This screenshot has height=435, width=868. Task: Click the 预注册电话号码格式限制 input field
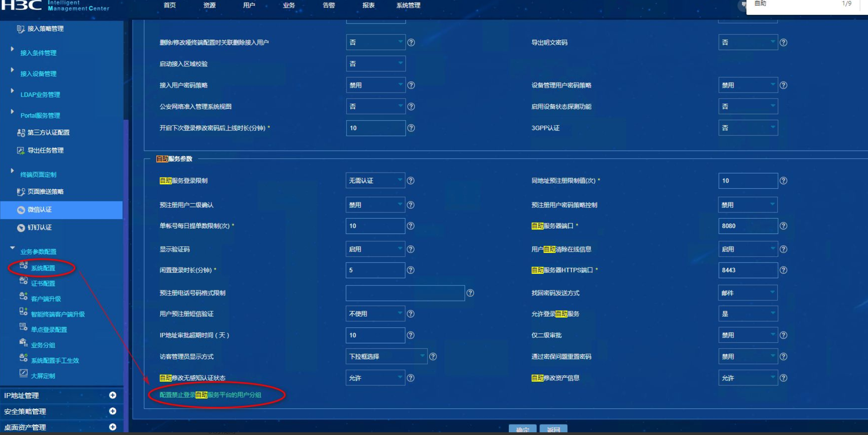(405, 293)
